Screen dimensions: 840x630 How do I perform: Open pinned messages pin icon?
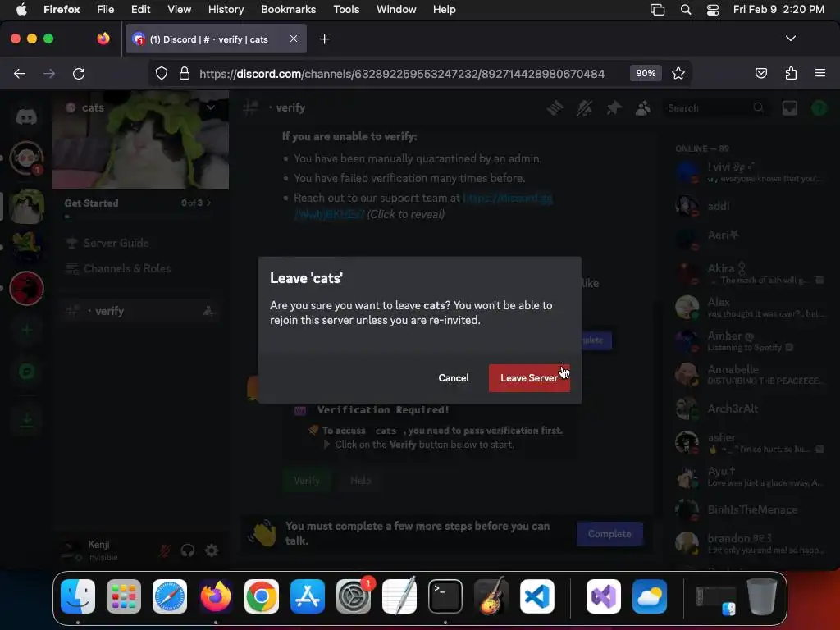coord(614,108)
